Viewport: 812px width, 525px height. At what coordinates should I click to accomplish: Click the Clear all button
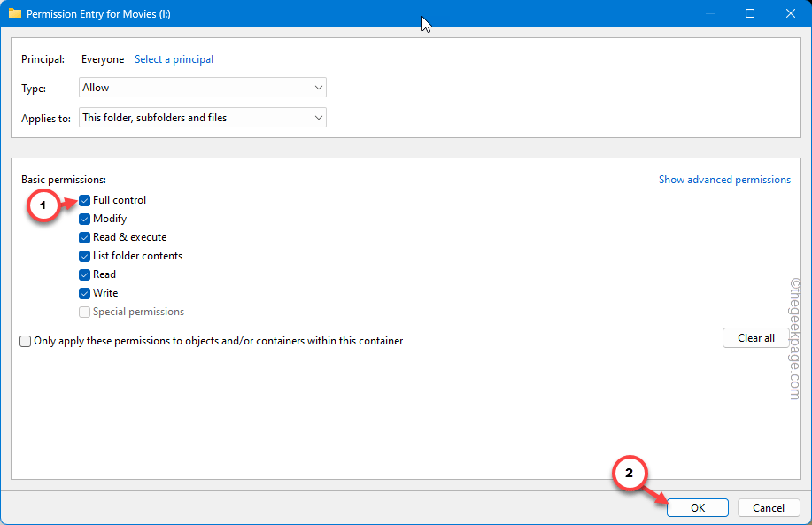(x=755, y=338)
